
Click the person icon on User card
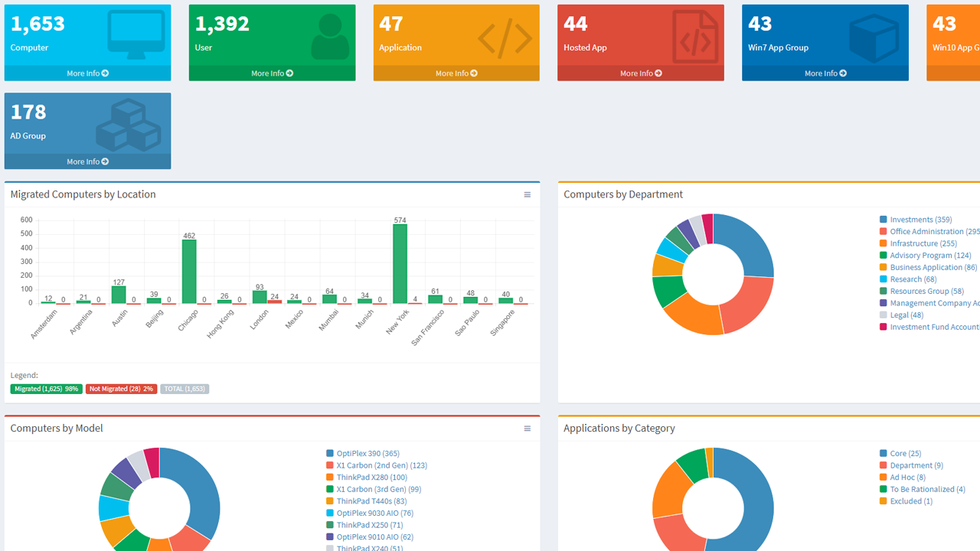[x=330, y=36]
